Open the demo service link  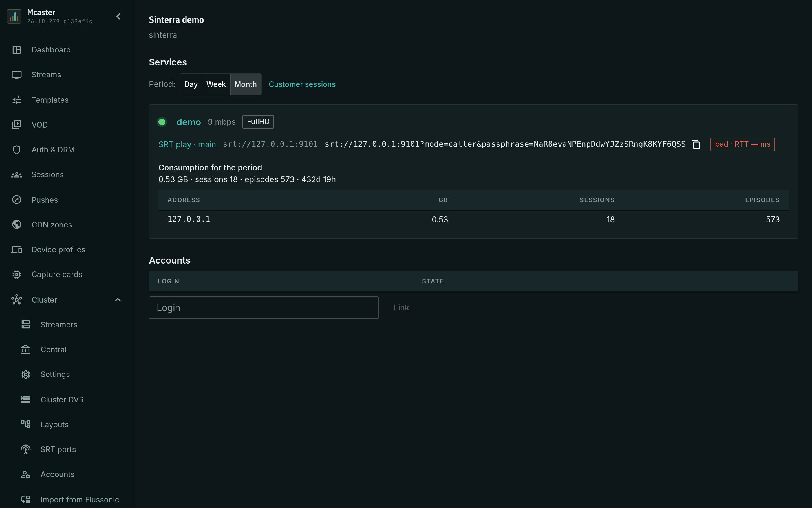189,122
